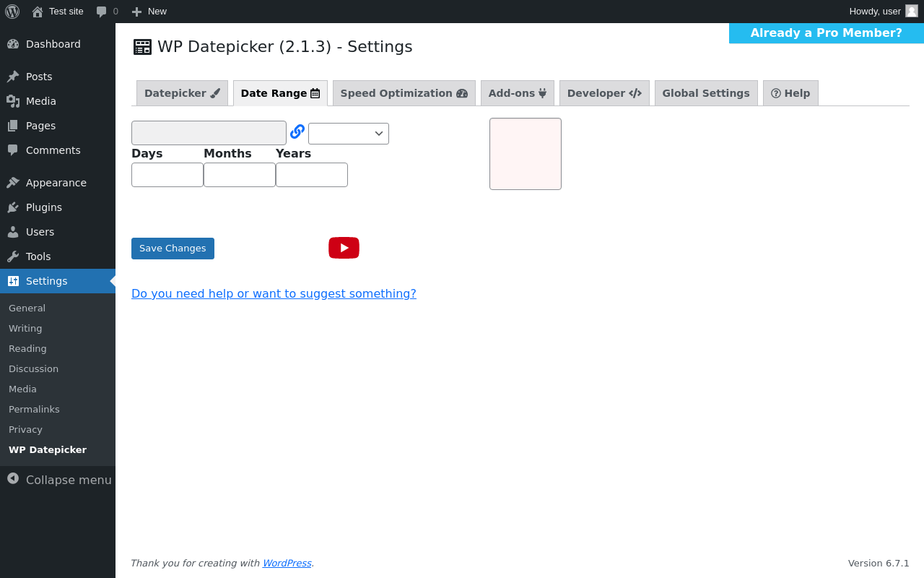Click the Users icon in sidebar
This screenshot has width=924, height=578.
(13, 232)
